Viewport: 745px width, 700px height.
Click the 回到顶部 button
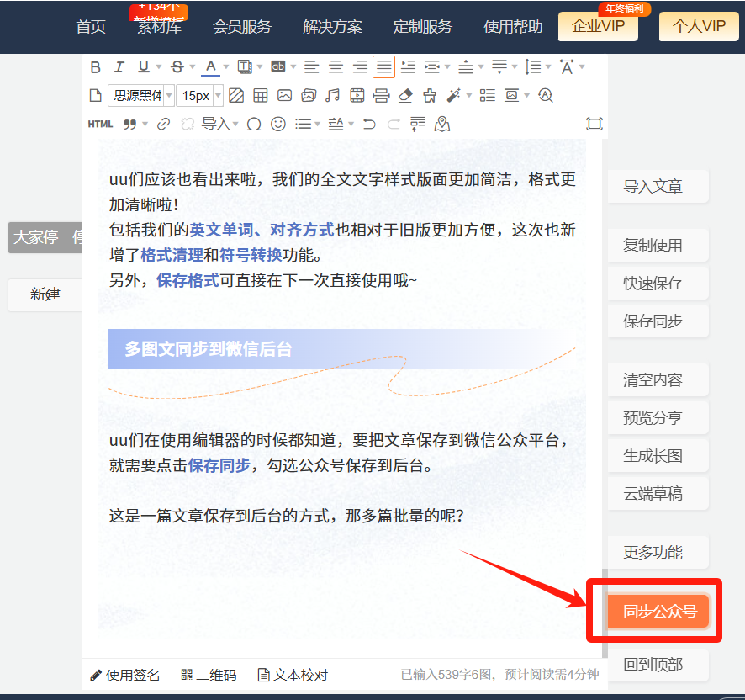(658, 665)
